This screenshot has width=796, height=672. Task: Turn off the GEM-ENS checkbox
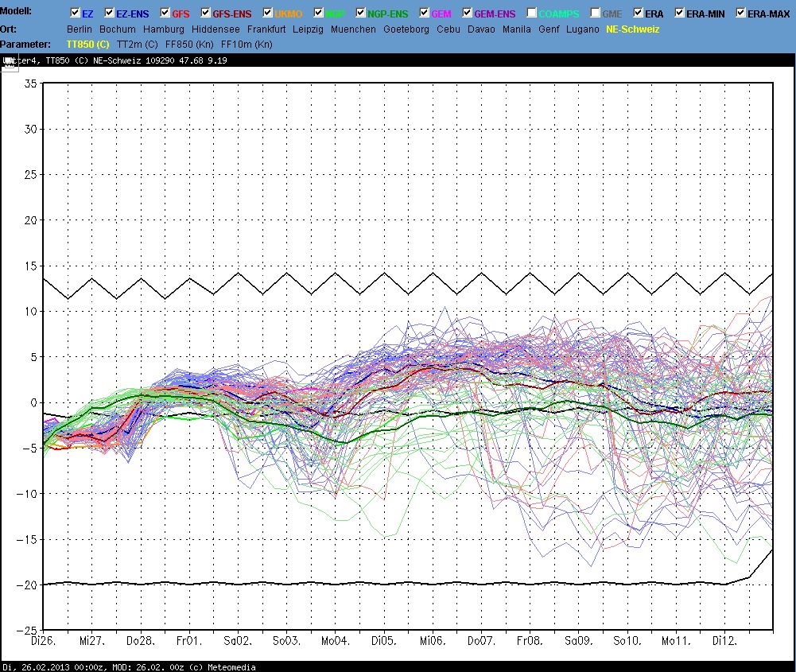467,14
